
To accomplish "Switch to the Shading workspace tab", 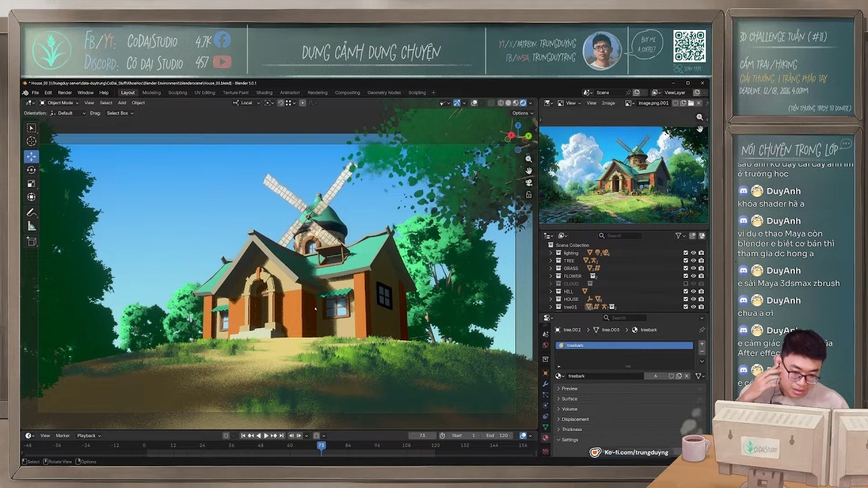I will (x=264, y=93).
